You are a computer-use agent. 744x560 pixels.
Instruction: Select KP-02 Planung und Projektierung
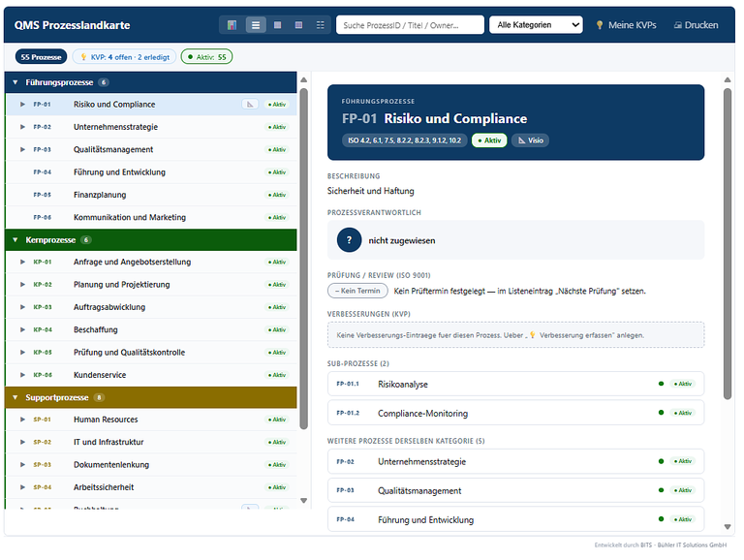pyautogui.click(x=151, y=285)
